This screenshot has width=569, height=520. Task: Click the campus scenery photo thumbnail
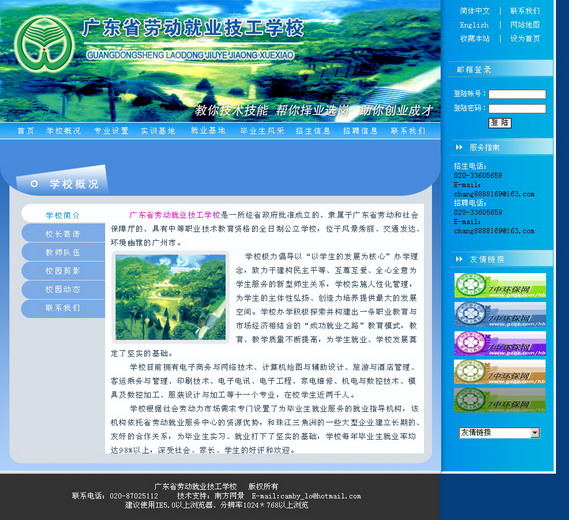(171, 297)
